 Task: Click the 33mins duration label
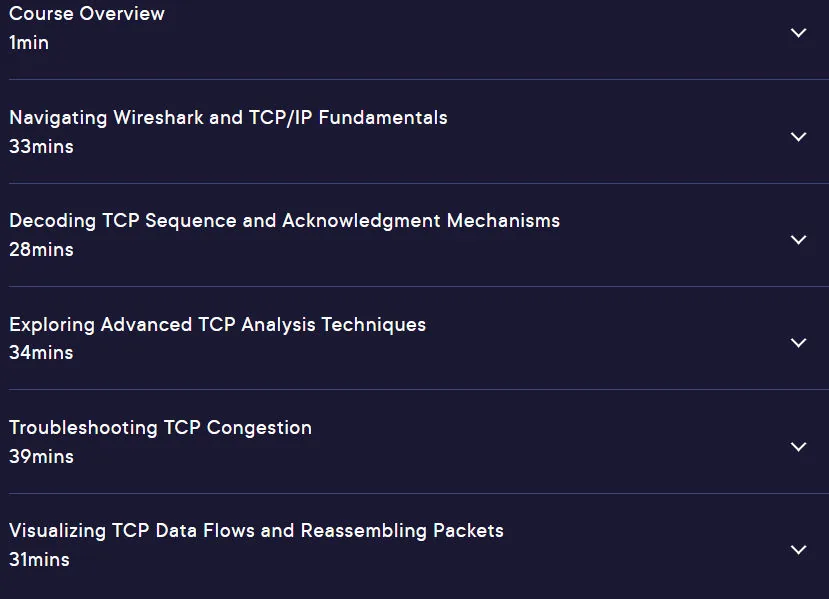coord(41,147)
